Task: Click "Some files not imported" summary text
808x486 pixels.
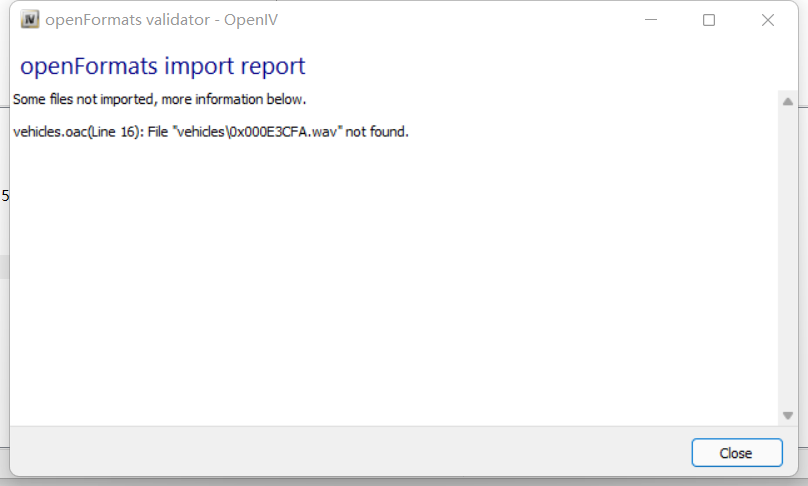Action: point(159,99)
